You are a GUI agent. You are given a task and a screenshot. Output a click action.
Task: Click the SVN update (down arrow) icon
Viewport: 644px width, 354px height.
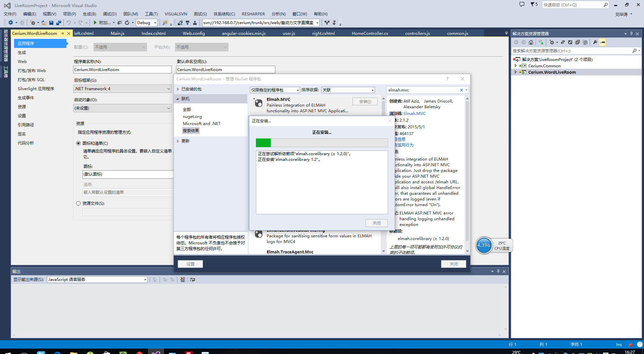pos(187,22)
